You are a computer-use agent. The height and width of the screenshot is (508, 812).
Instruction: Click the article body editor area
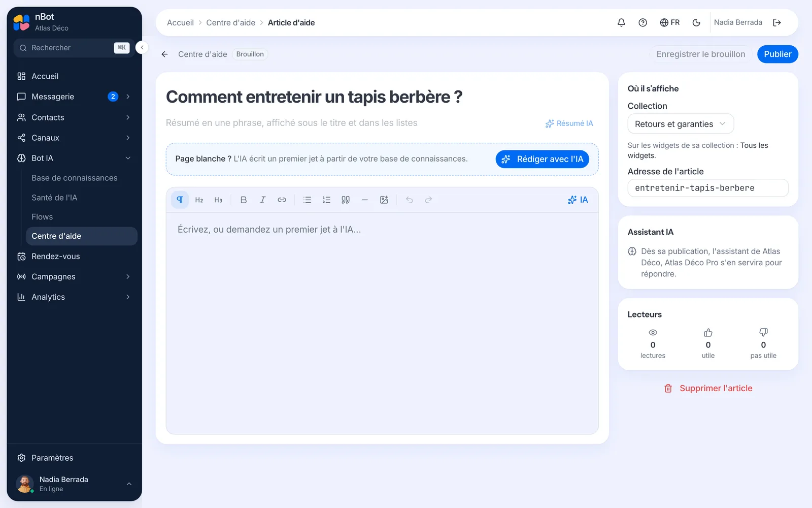(x=382, y=323)
